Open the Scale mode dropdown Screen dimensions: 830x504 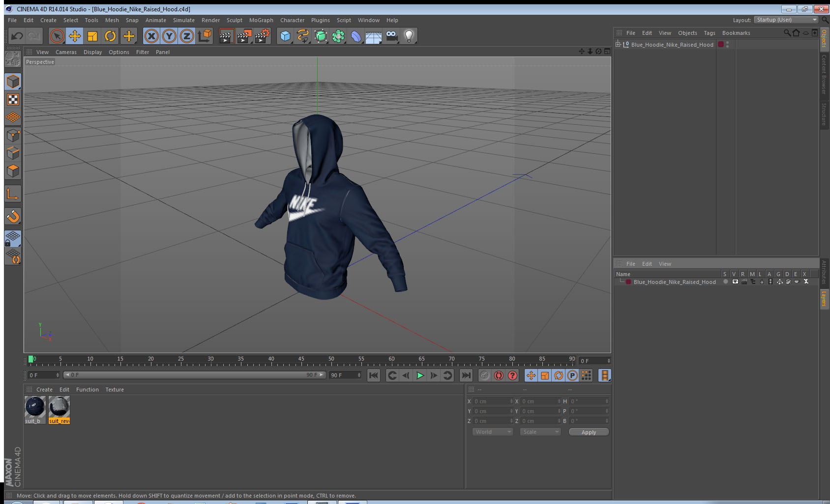point(540,432)
